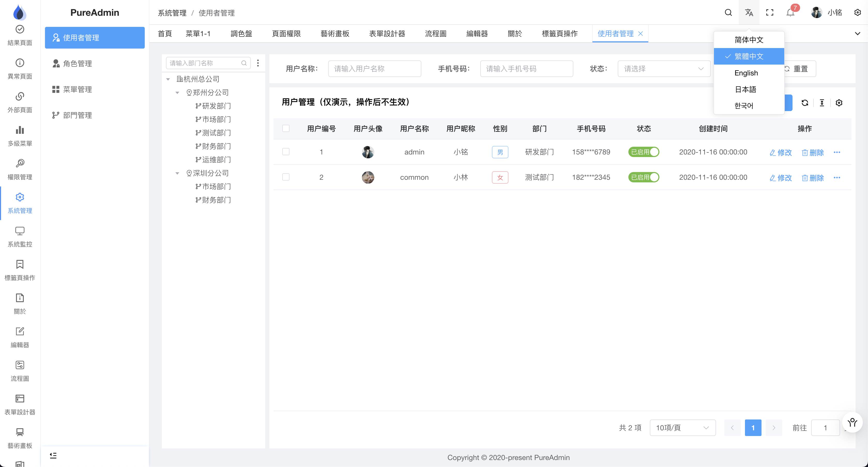Tick the select-all header checkbox
Screen dimensions: 868x467
(286, 128)
